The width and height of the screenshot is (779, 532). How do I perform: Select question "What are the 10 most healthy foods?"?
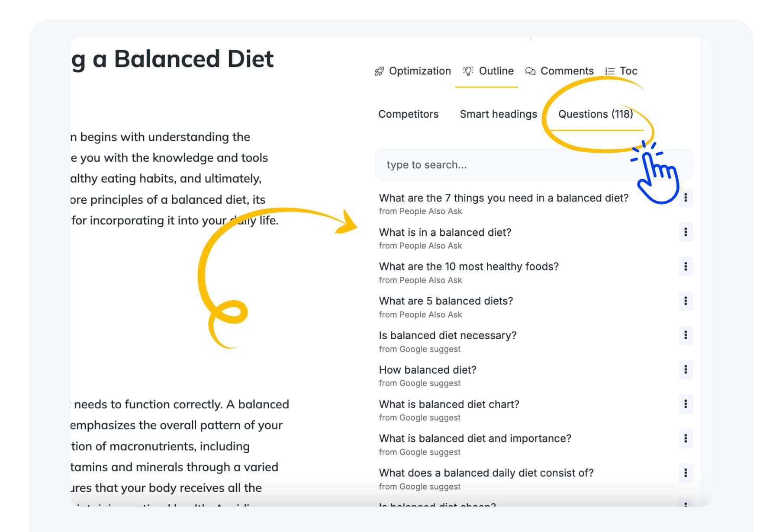coord(469,266)
